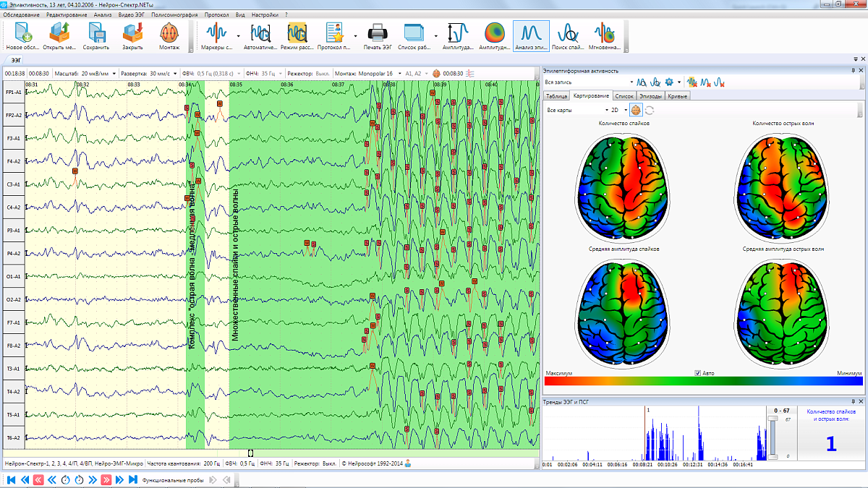Open the Полисомнография menu
Viewport: 868px width, 488px height.
pos(175,14)
